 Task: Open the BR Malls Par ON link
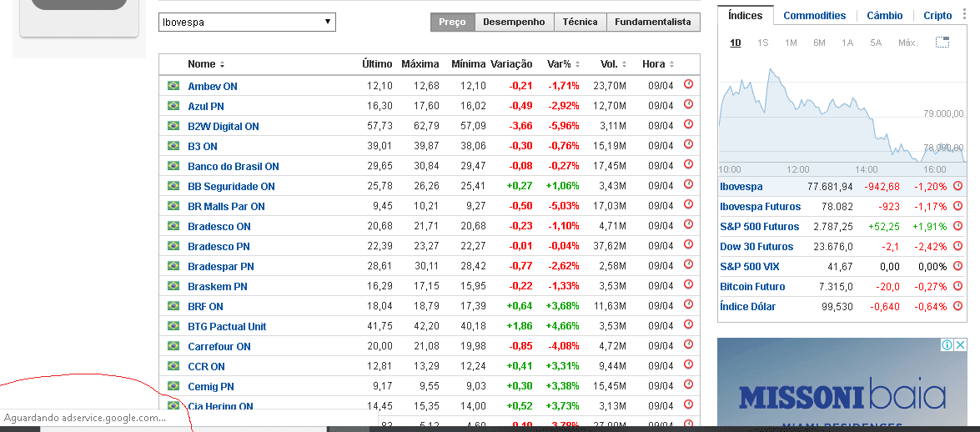click(226, 206)
